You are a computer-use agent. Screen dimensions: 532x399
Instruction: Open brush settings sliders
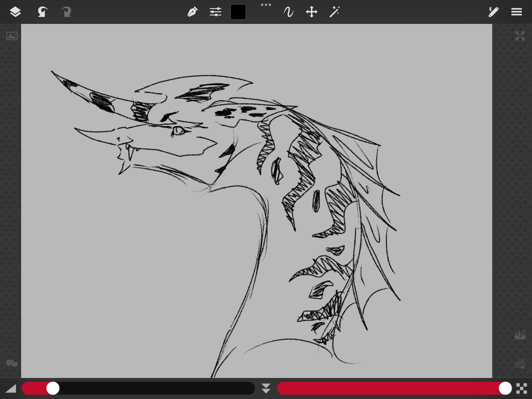(215, 12)
